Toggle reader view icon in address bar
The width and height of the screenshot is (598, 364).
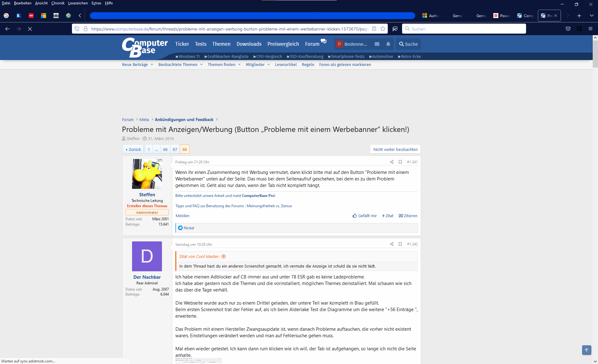pyautogui.click(x=374, y=29)
